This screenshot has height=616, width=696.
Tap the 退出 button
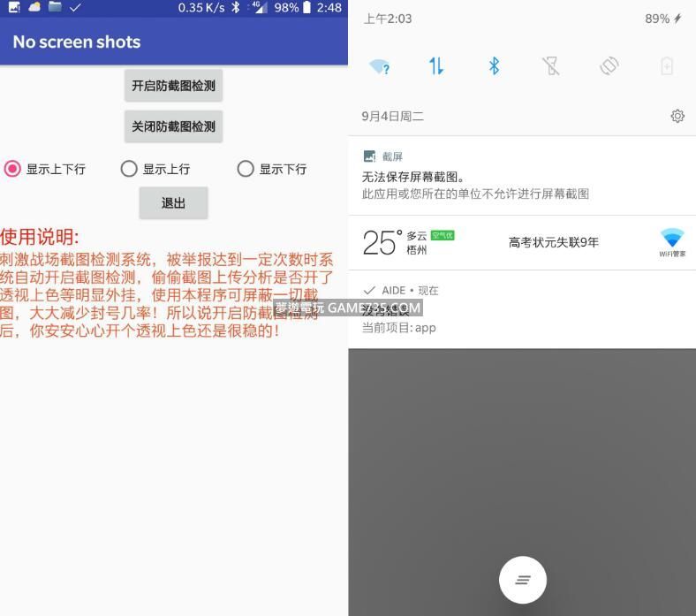pyautogui.click(x=173, y=203)
